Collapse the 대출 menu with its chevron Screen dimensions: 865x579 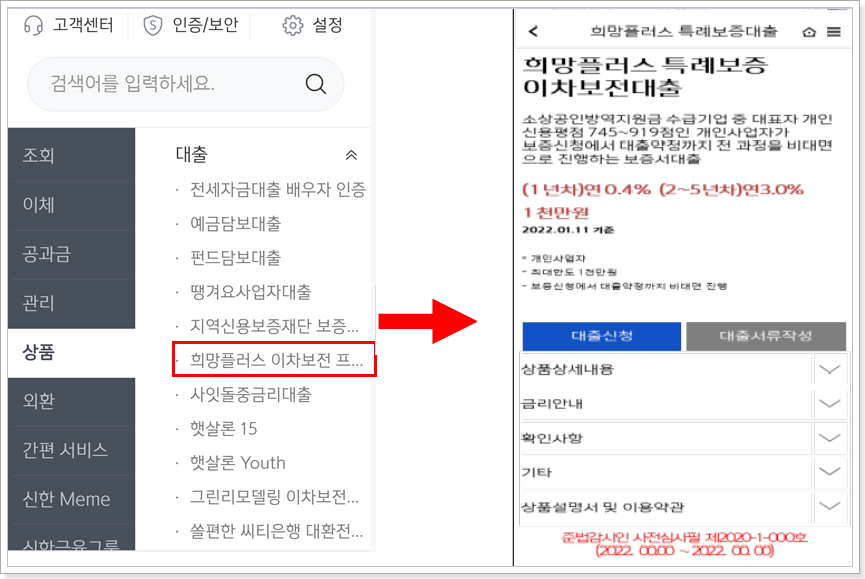pyautogui.click(x=350, y=155)
